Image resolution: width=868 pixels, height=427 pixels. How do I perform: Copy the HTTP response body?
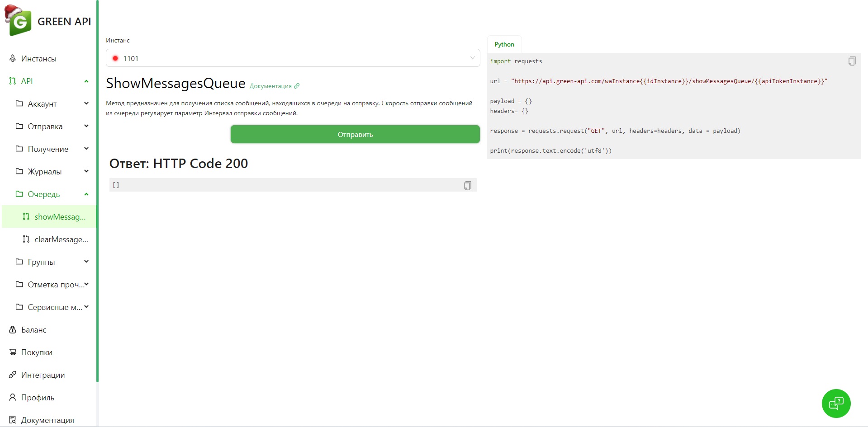[467, 185]
